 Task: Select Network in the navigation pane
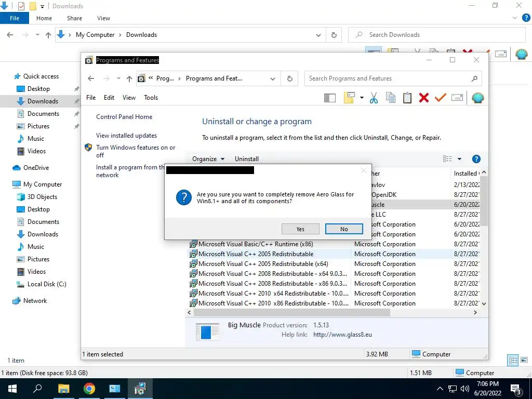[35, 301]
